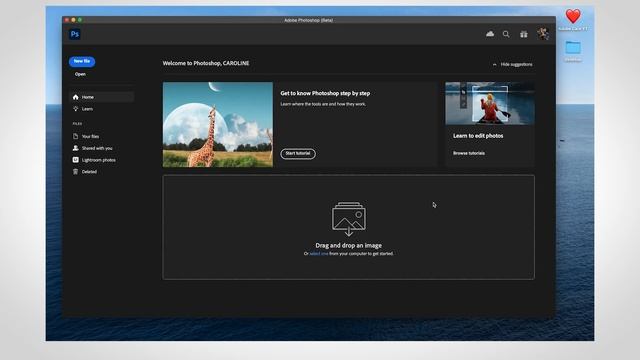Viewport: 640px width, 360px height.
Task: Click the green fullscreen window button
Action: 80,20
